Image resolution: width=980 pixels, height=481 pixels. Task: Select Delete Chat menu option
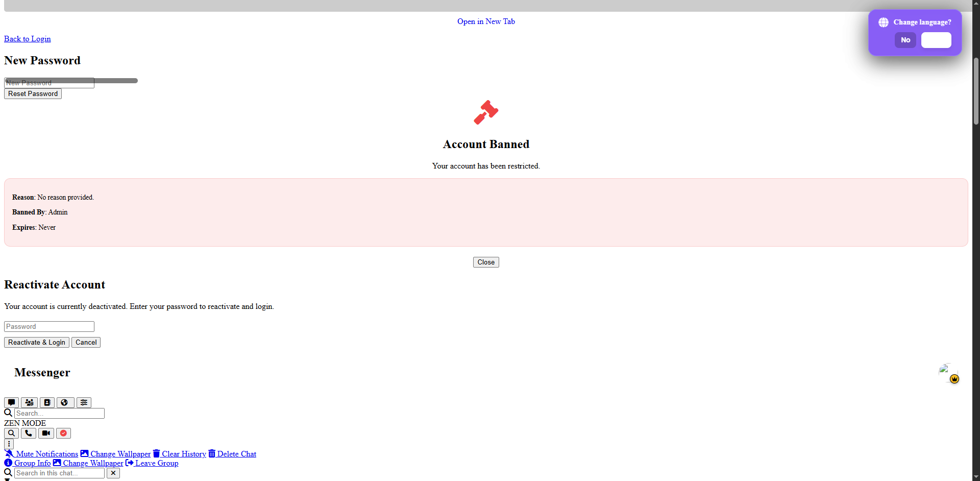pyautogui.click(x=232, y=454)
